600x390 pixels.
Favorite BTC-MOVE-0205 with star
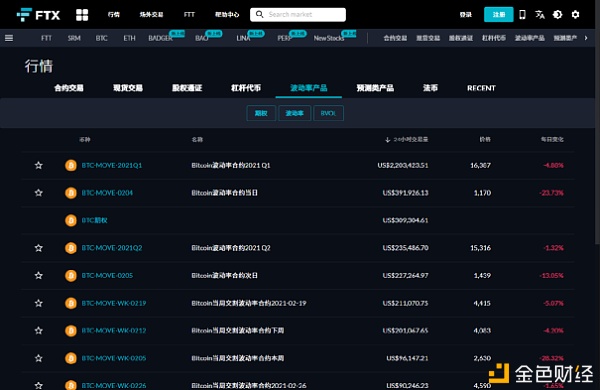click(39, 276)
